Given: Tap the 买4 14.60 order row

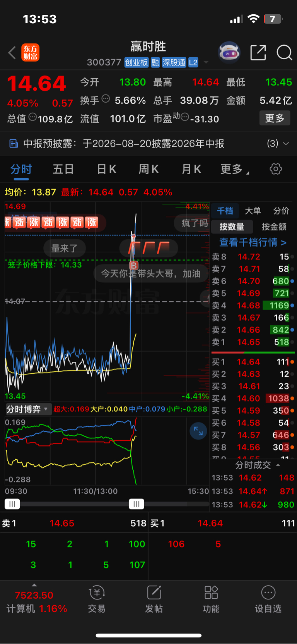Looking at the screenshot, I should pyautogui.click(x=253, y=398).
